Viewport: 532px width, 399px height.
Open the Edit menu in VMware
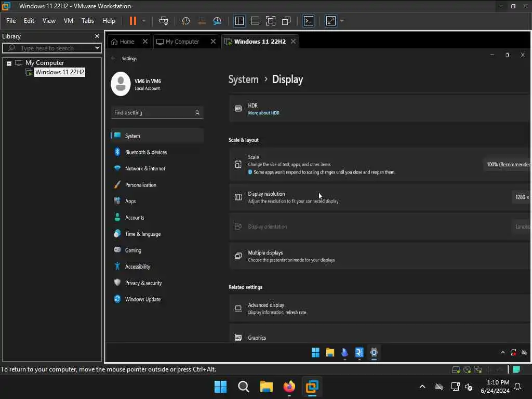click(x=29, y=21)
